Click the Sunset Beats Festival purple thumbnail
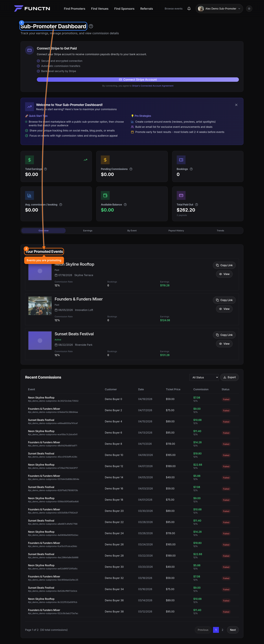 [x=40, y=341]
